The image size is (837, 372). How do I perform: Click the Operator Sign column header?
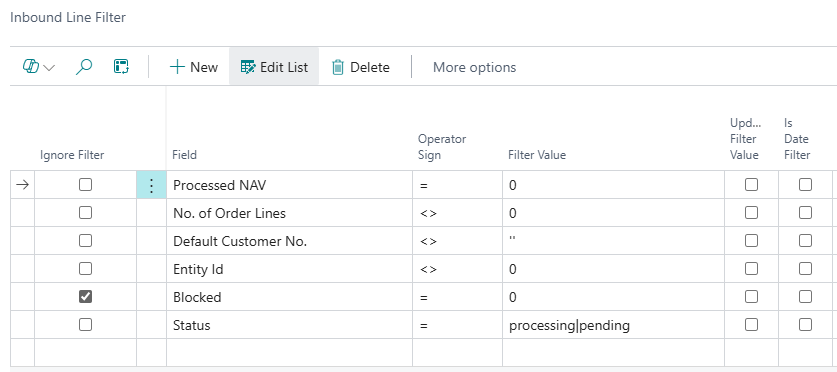tap(442, 147)
